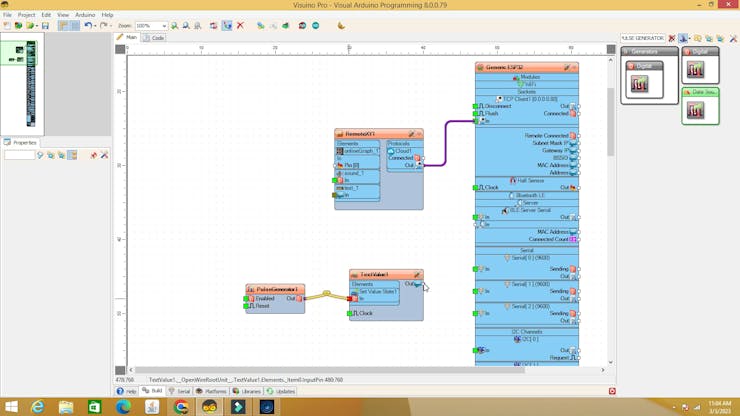This screenshot has height=416, width=740.
Task: Open the Serial bottom tab
Action: [x=181, y=391]
